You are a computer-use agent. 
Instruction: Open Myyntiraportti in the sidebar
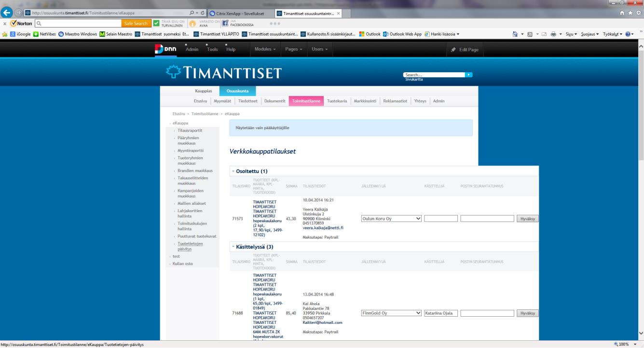190,150
